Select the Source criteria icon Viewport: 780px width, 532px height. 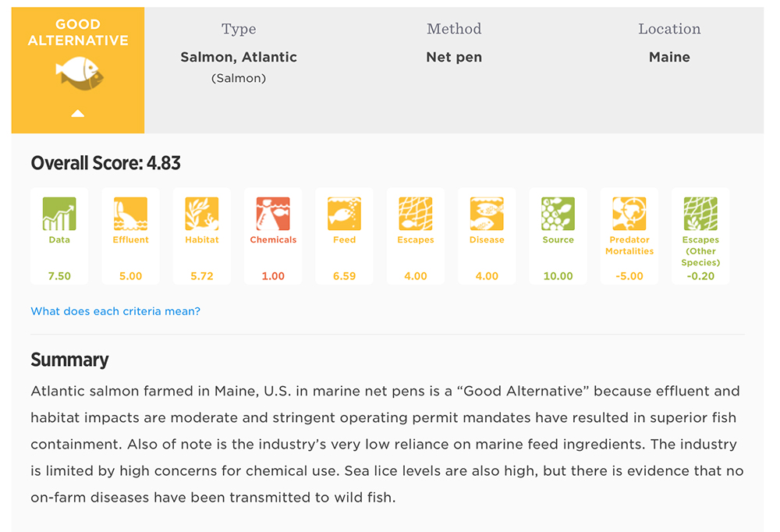coord(558,214)
